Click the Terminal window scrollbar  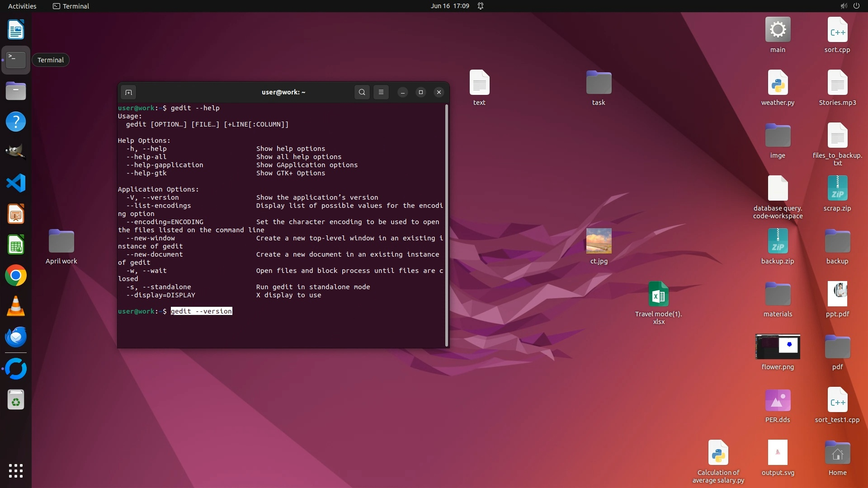click(447, 225)
